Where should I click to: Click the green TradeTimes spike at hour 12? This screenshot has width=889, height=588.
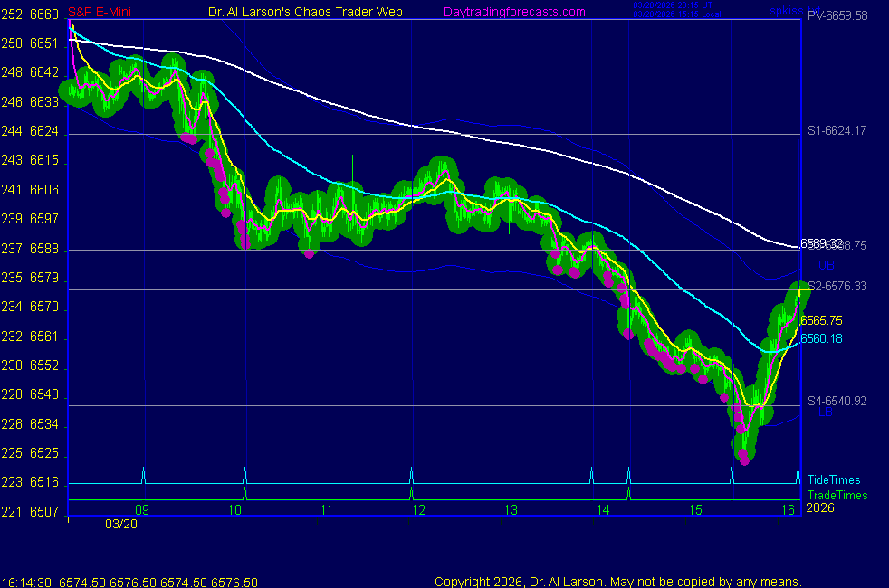pos(411,494)
